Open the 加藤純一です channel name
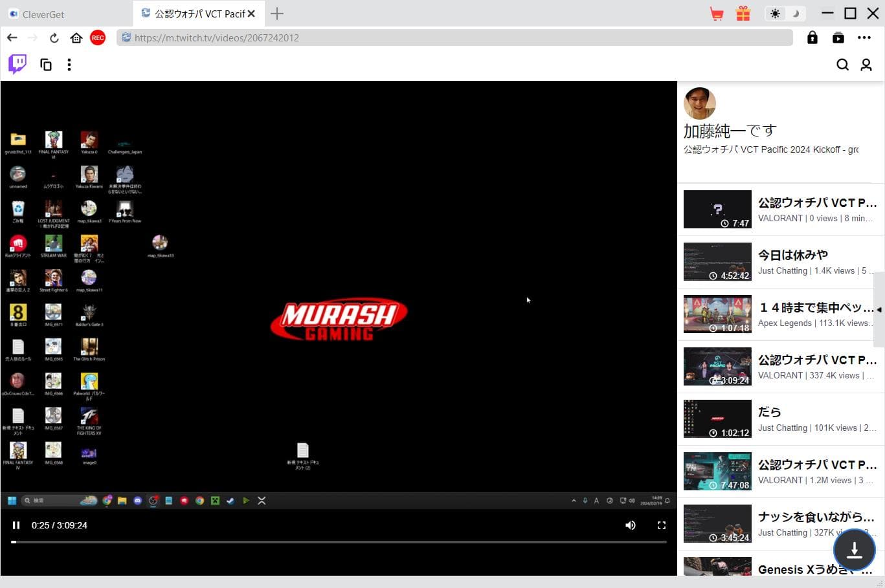 pyautogui.click(x=730, y=131)
